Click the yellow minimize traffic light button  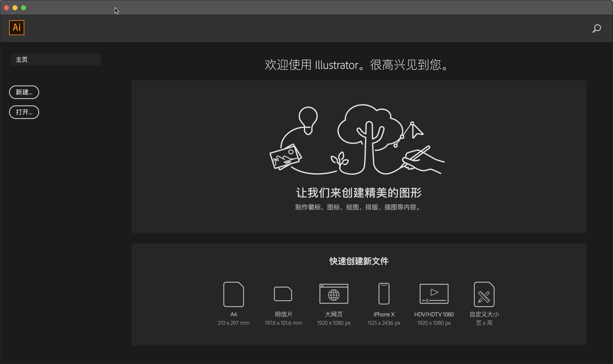(x=15, y=7)
